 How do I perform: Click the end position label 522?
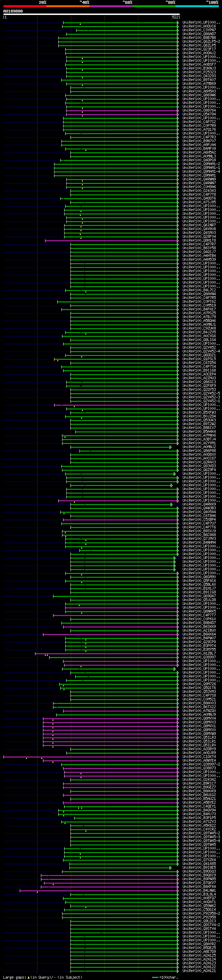click(175, 17)
